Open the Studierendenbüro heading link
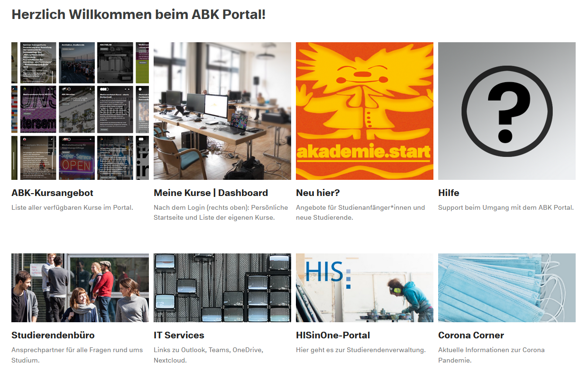This screenshot has height=373, width=588. (53, 335)
